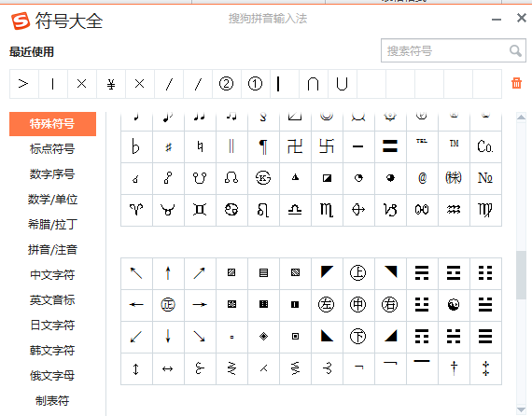Image resolution: width=532 pixels, height=416 pixels.
Task: Click the 搜索符号 search field
Action: point(454,51)
